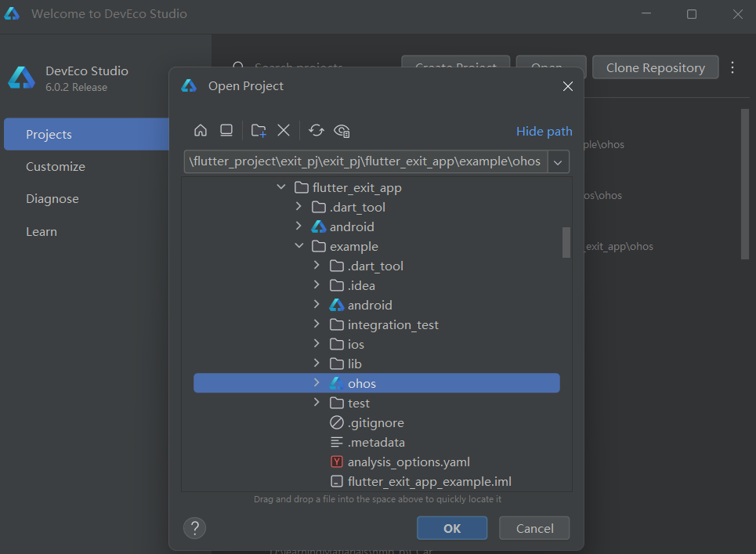Select the example folder icon
The height and width of the screenshot is (554, 756).
click(319, 246)
